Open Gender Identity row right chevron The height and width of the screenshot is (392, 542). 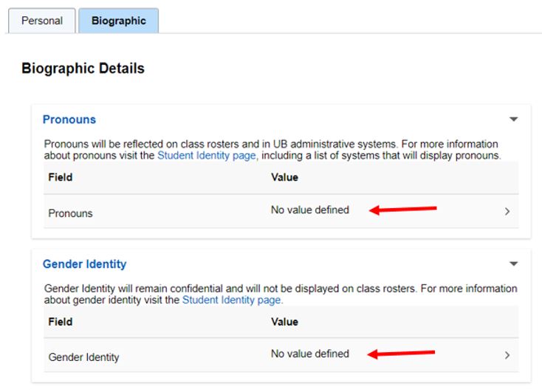click(x=507, y=355)
